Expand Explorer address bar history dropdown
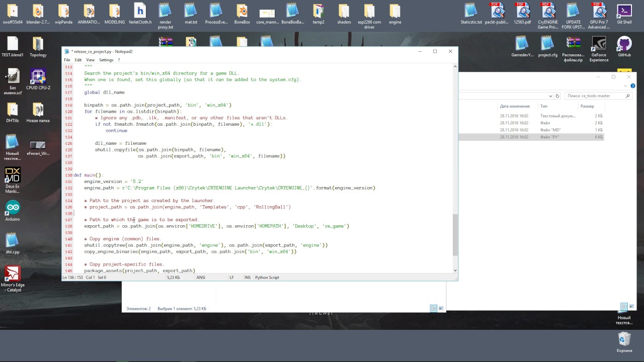Viewport: 644px width, 362px height. pos(550,96)
